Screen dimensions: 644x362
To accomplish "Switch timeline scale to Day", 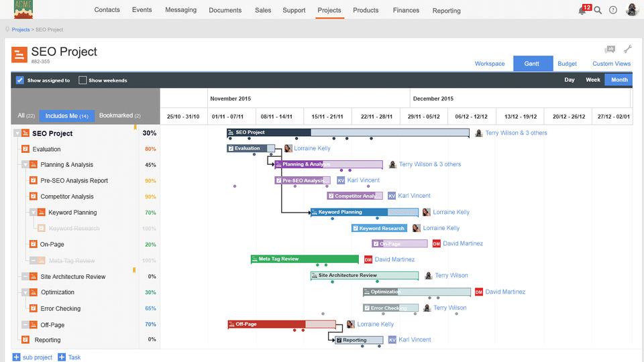I will [x=570, y=80].
